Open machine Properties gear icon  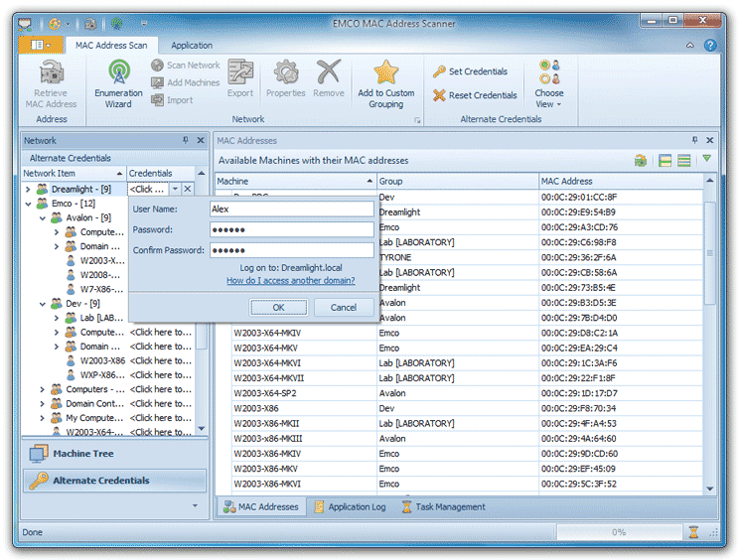[x=286, y=72]
